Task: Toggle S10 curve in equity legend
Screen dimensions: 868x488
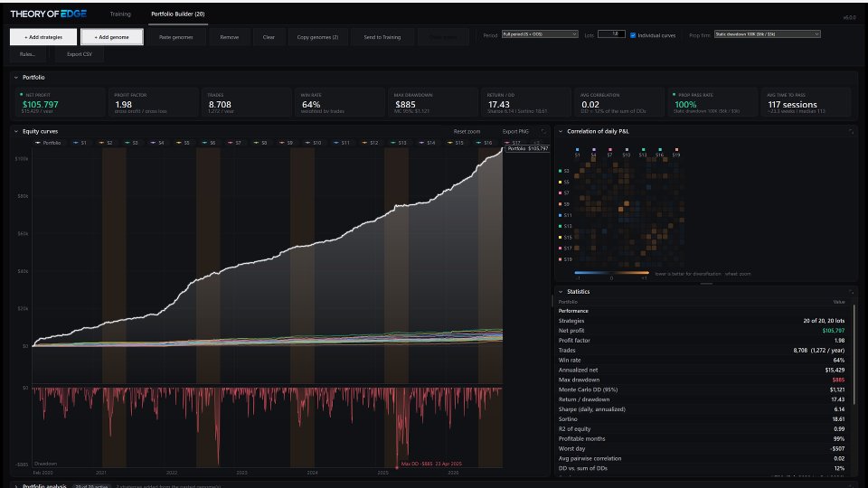Action: click(x=313, y=143)
